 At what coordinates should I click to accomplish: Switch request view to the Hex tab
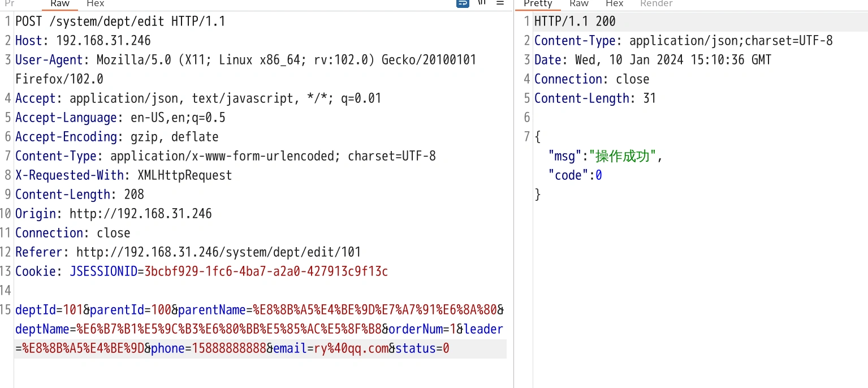click(x=95, y=3)
